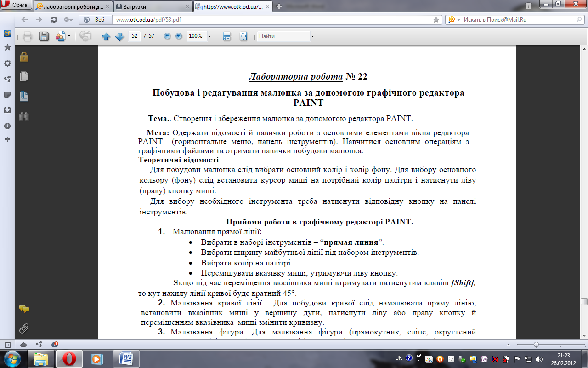Open Opera Link cloud icon in status bar
The height and width of the screenshot is (368, 588).
pyautogui.click(x=23, y=344)
